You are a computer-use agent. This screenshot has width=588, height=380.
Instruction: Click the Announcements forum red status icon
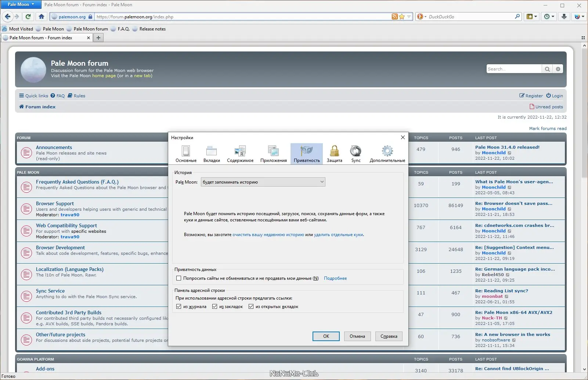[26, 153]
